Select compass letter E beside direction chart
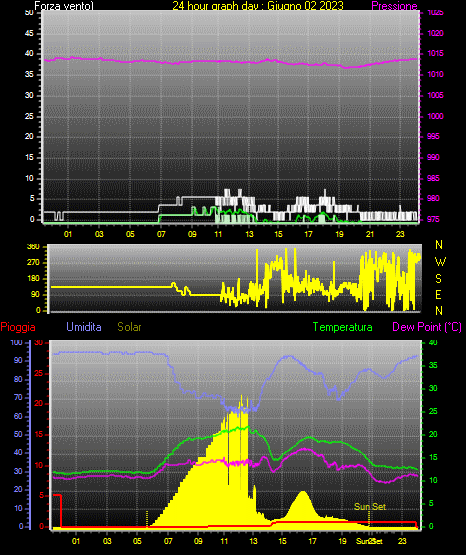Image resolution: width=466 pixels, height=555 pixels. [x=438, y=294]
